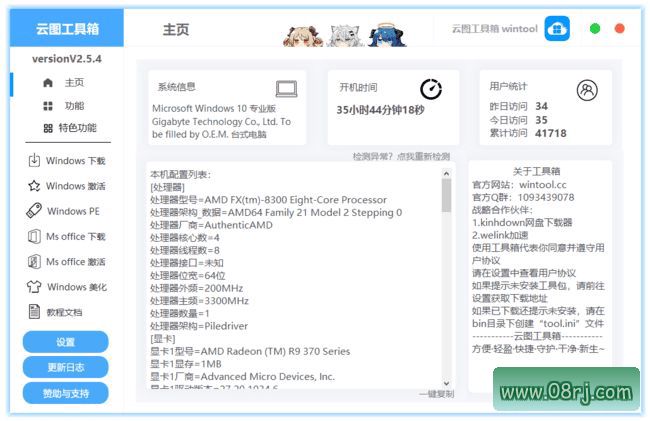This screenshot has width=650, height=421.
Task: Select the Ms office 激活 label
Action: (75, 262)
